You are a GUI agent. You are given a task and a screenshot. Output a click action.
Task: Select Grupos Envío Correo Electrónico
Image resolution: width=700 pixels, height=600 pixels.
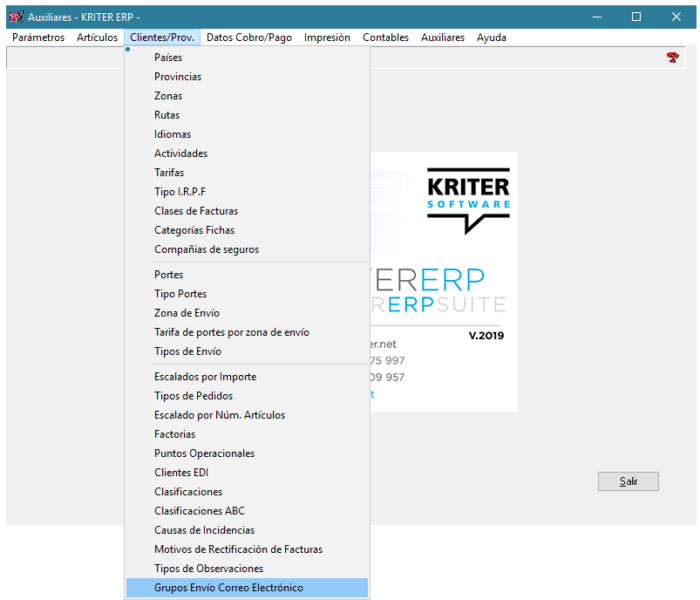coord(247,588)
